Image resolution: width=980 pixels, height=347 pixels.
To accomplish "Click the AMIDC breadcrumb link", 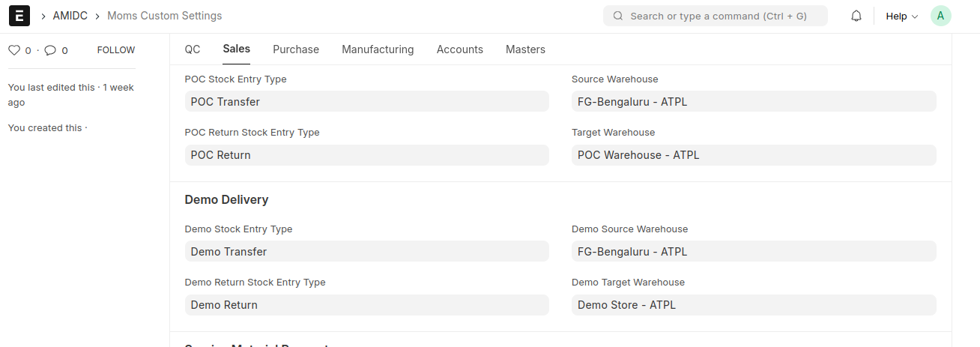I will [70, 16].
